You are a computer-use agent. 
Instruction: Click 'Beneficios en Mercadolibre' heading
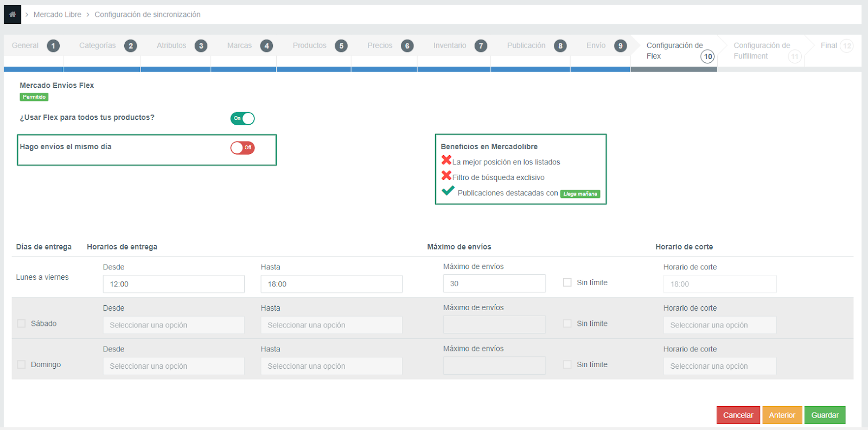pyautogui.click(x=489, y=147)
